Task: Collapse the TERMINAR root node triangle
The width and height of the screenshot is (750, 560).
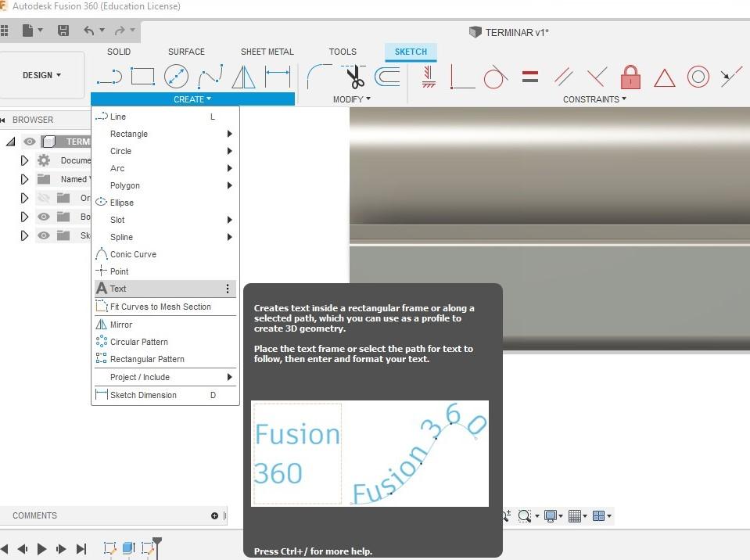Action: click(10, 142)
